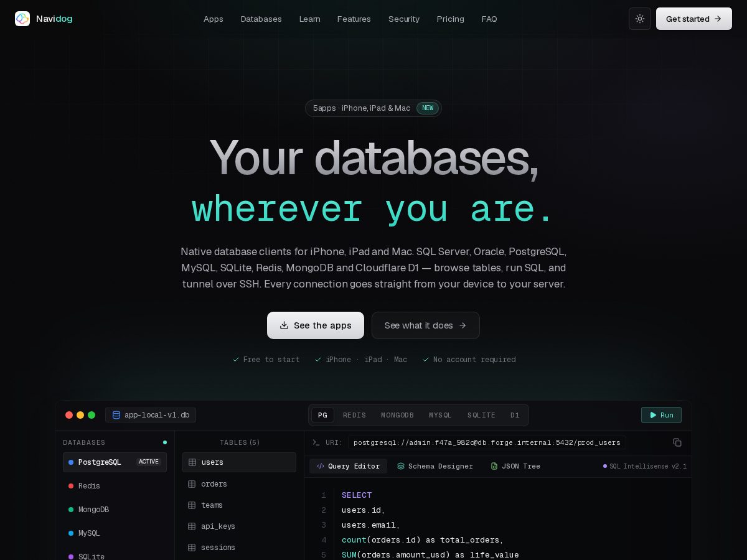Click the 'No account required' text
Viewport: 747px width, 560px height.
pos(474,360)
